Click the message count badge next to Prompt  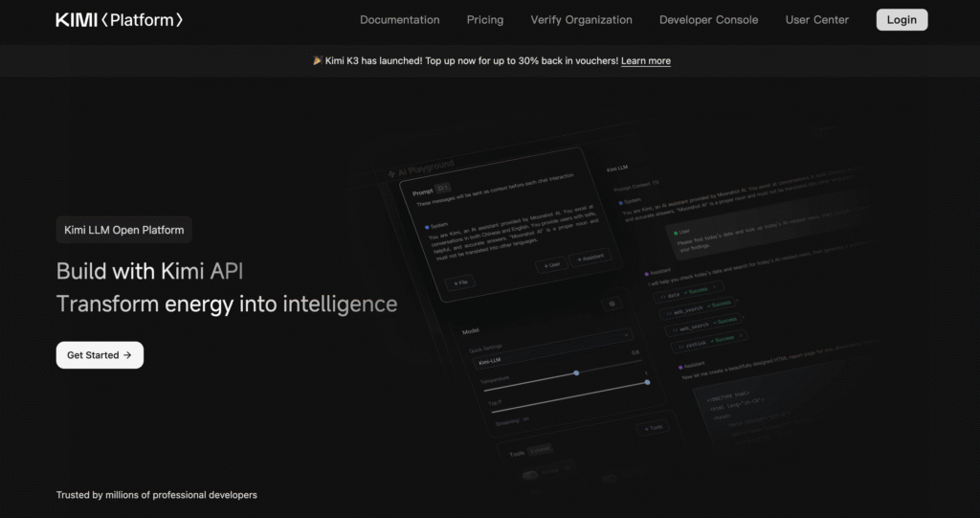point(443,188)
